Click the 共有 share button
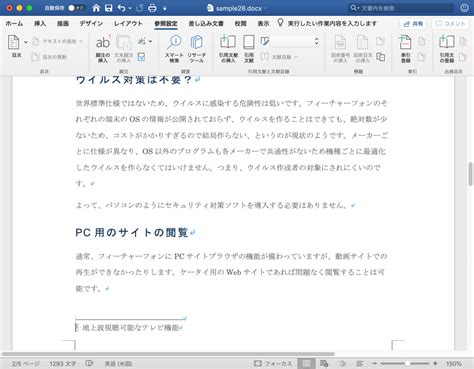 tap(413, 24)
